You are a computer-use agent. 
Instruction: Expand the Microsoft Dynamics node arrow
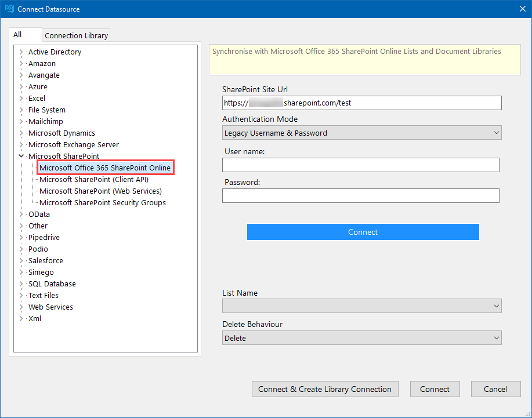pos(21,133)
